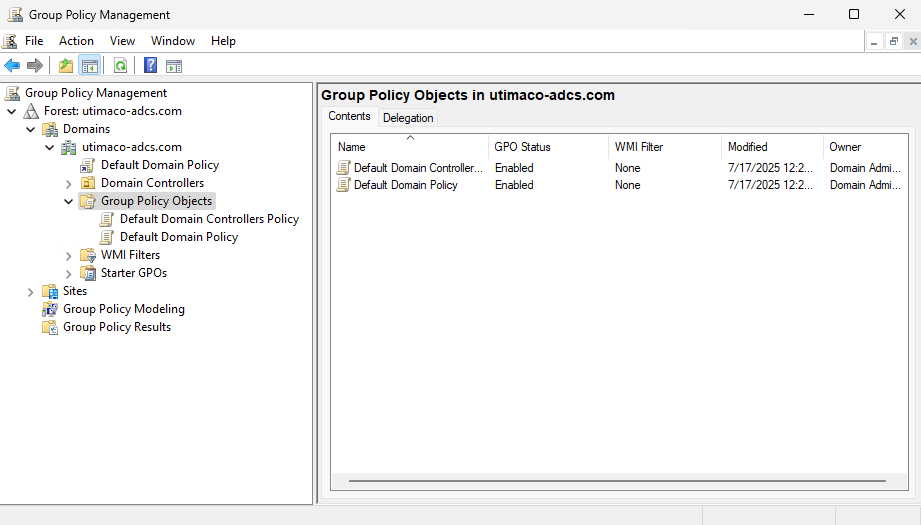Screen dimensions: 921x525
Task: Open Help via blue question mark icon
Action: 150,66
